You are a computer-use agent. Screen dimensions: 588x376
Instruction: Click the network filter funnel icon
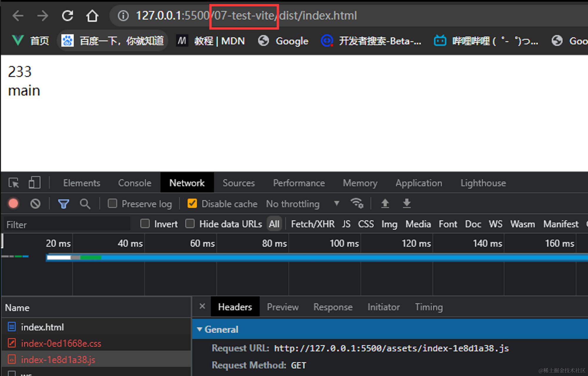[63, 204]
